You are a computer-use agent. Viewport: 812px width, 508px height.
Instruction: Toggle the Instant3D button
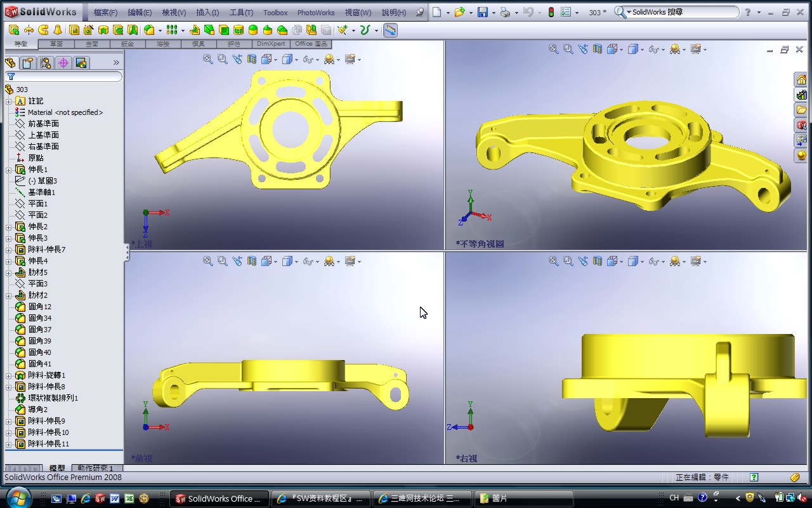point(390,30)
